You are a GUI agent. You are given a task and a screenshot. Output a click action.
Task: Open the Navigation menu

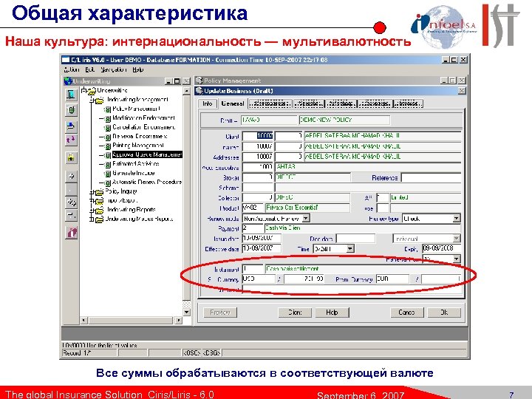(114, 69)
